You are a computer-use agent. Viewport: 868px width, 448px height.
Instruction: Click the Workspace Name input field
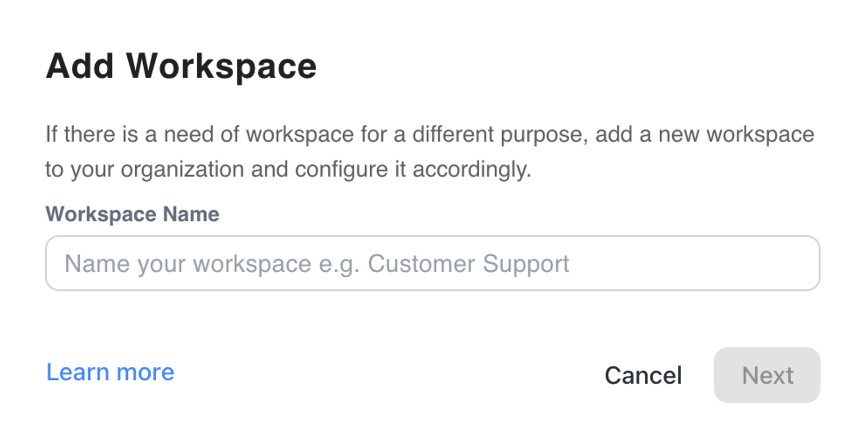pyautogui.click(x=432, y=263)
